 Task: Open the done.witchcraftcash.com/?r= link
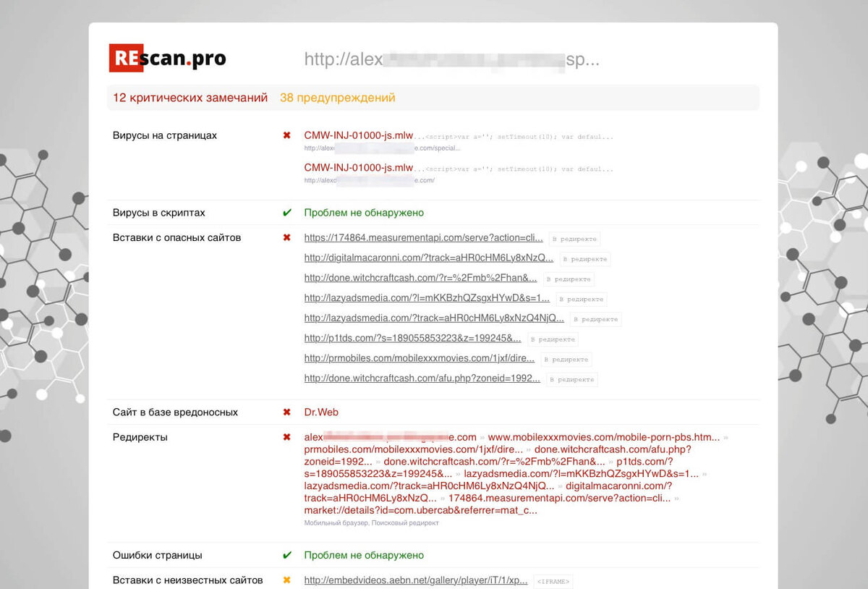[x=421, y=279]
